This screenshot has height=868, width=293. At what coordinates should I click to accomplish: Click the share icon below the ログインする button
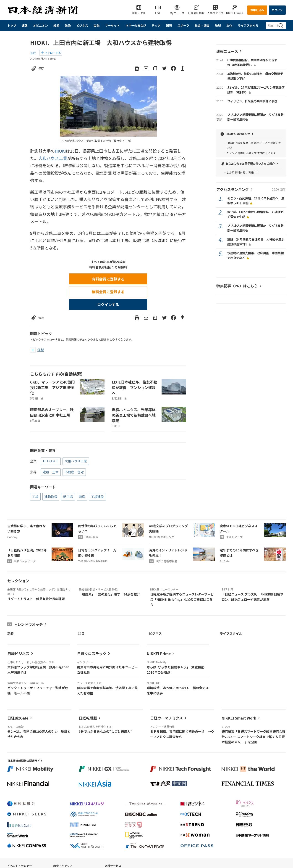point(182,318)
